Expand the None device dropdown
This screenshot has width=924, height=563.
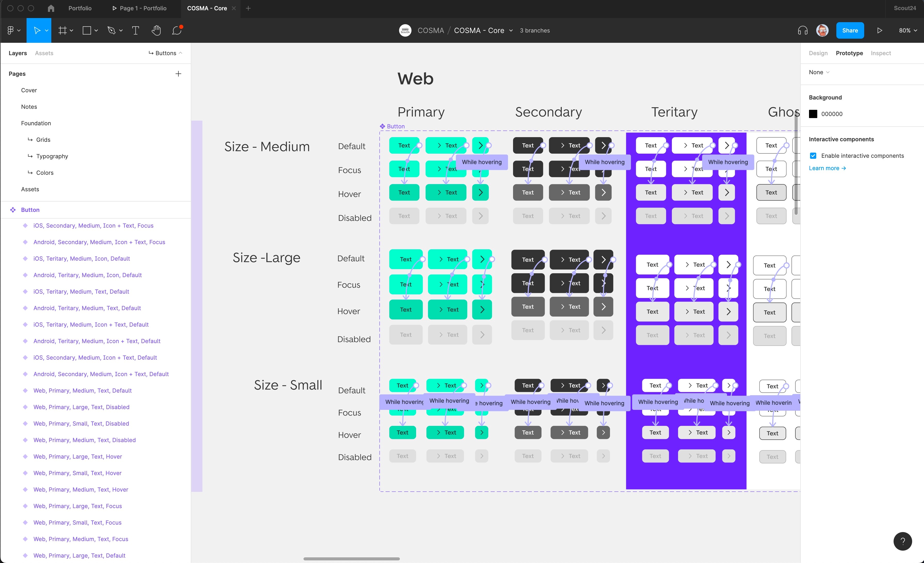[819, 72]
